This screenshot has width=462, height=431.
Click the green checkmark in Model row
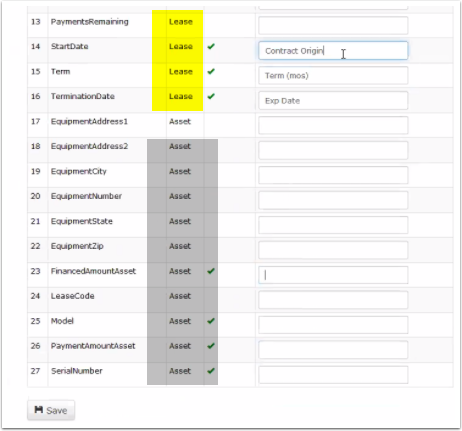[x=211, y=321]
